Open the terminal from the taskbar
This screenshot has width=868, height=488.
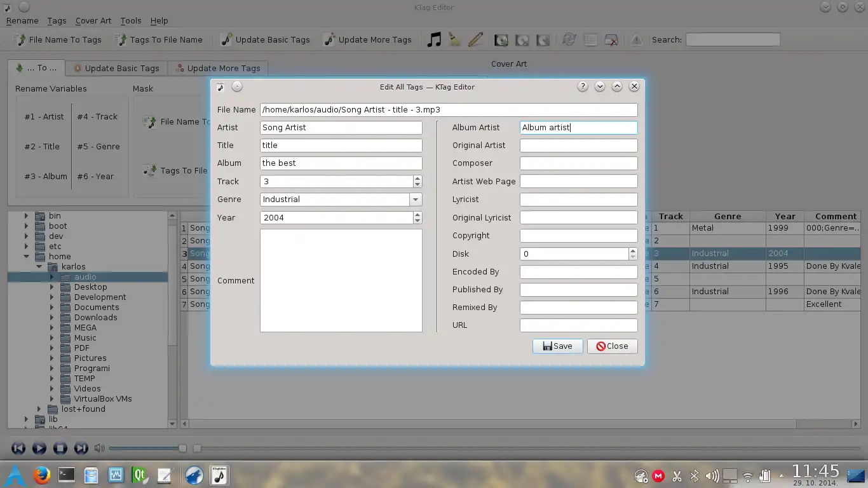point(66,475)
